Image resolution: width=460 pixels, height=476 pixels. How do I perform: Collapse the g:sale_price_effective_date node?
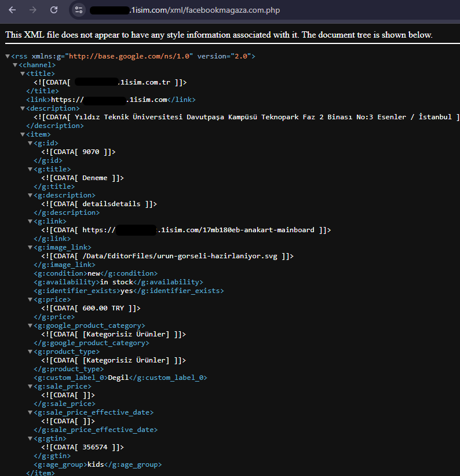[30, 412]
